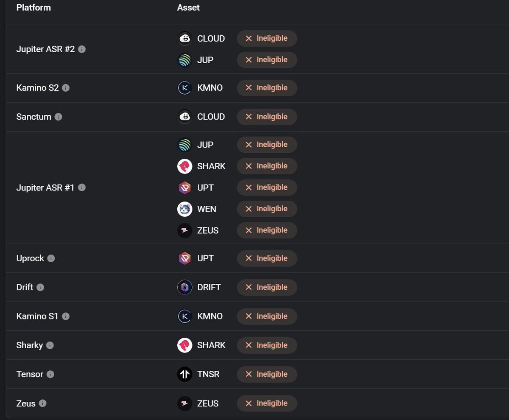Click the Ineligible badge for TNSR
Screen dimensions: 509x420
(x=267, y=374)
